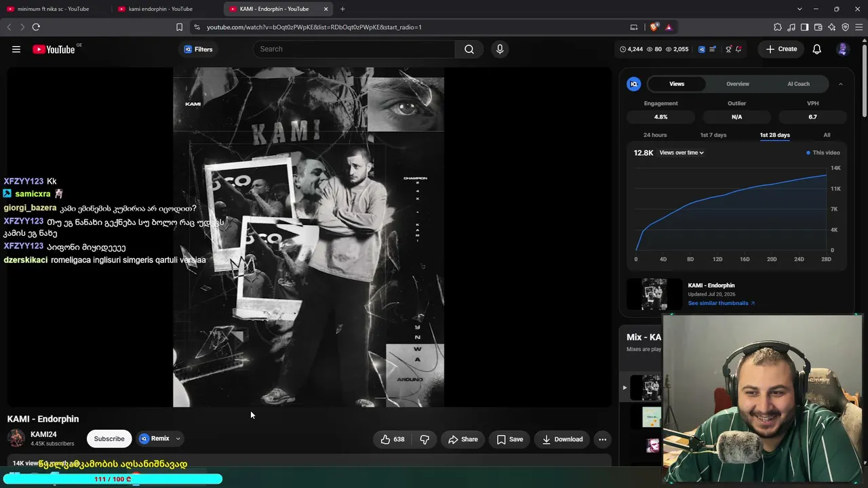
Task: Click the 4,244 clock stat
Action: coord(631,49)
